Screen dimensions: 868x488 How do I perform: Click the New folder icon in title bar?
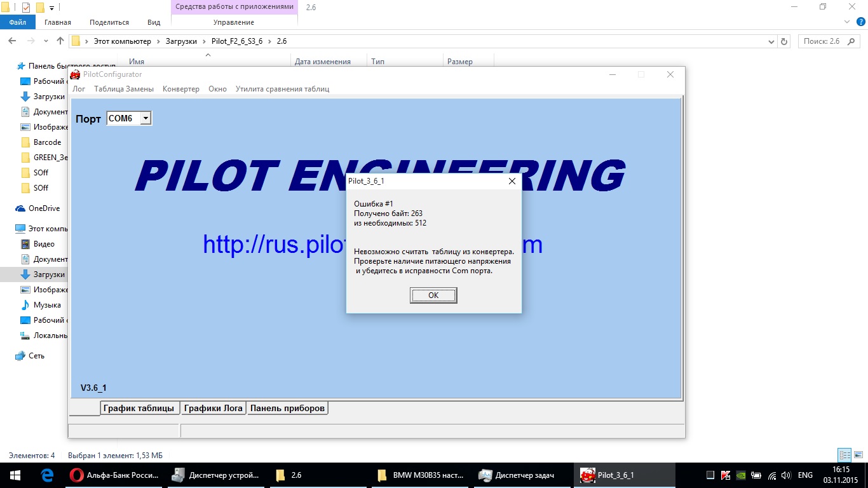coord(40,8)
